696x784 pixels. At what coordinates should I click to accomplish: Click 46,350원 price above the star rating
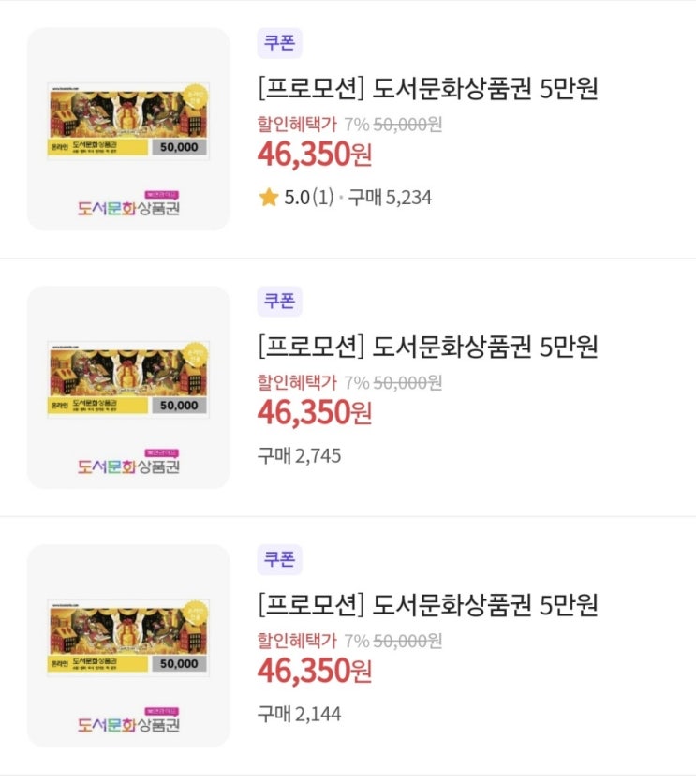tap(315, 154)
